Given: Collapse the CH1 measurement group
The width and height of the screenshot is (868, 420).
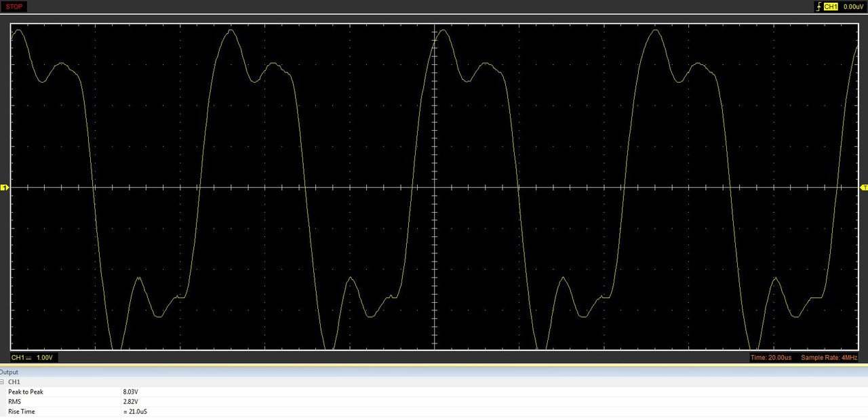Looking at the screenshot, I should point(2,382).
